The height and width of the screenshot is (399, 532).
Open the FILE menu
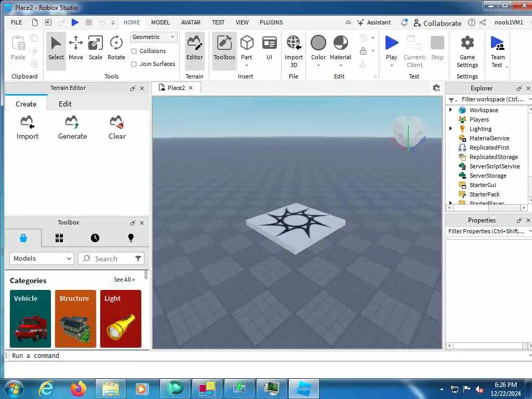click(16, 22)
